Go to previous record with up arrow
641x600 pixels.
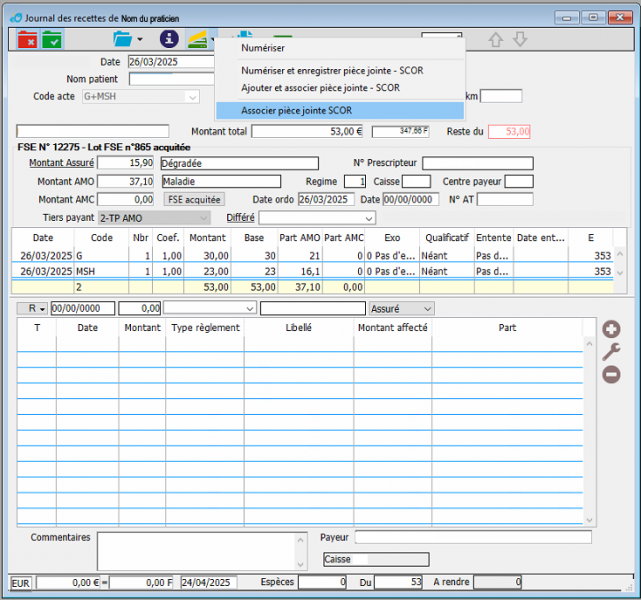[x=496, y=40]
